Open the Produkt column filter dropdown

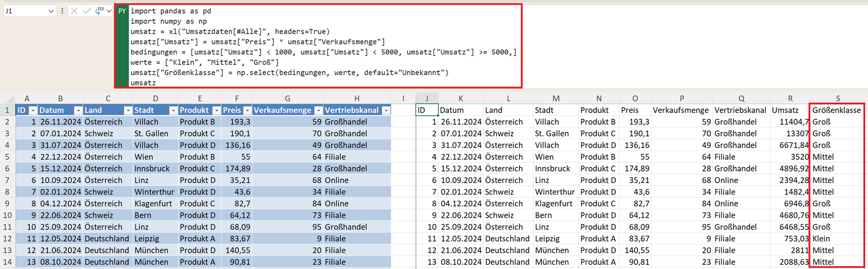216,110
